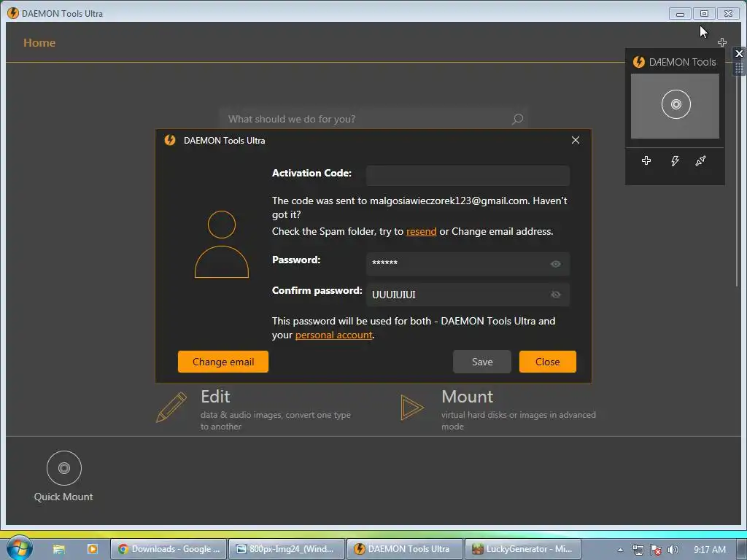Select the DAEMON Tools Ultra taskbar item
The width and height of the screenshot is (747, 560).
pyautogui.click(x=404, y=549)
